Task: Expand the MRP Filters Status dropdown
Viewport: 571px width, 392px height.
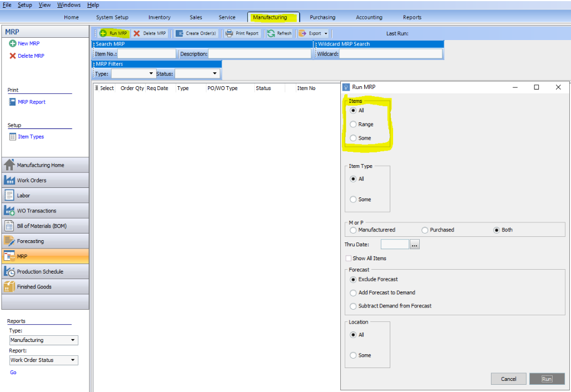Action: coord(215,73)
